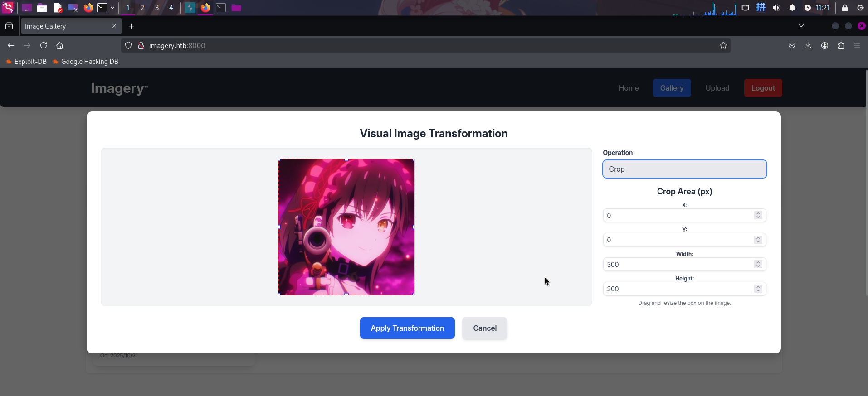The image size is (868, 396).
Task: Go back to the previous page
Action: [x=11, y=45]
